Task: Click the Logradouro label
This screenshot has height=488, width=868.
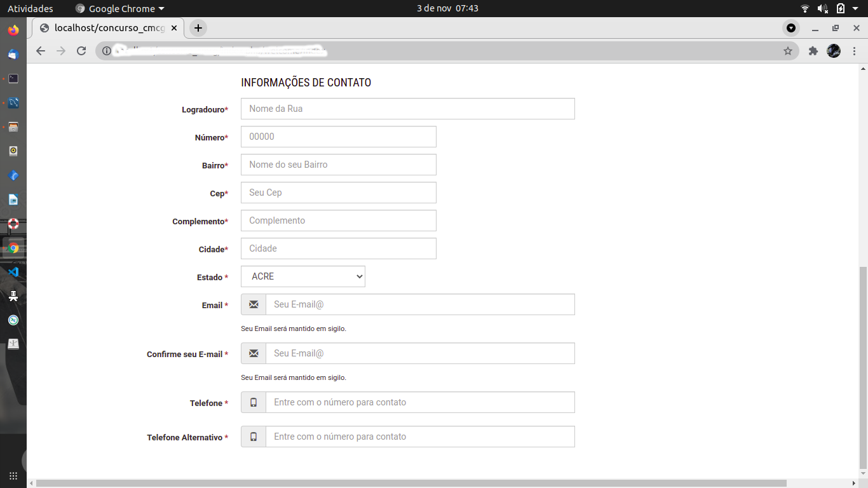Action: pos(203,110)
